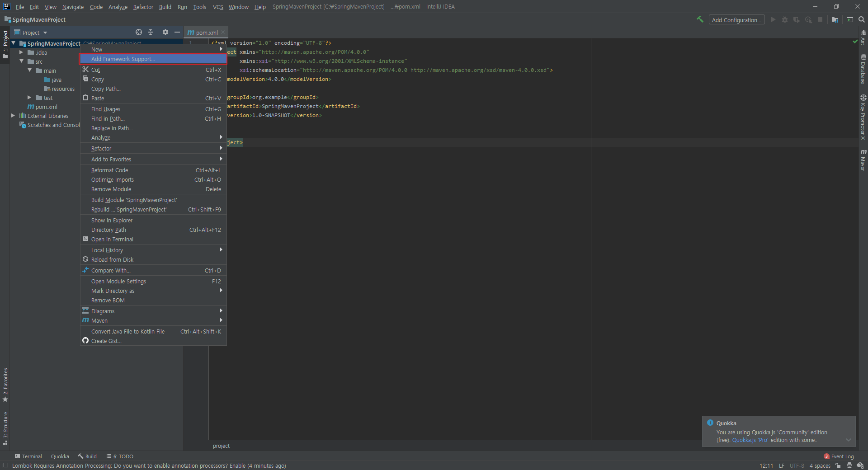The height and width of the screenshot is (470, 868).
Task: Open the Project Structure folder icon
Action: click(x=835, y=19)
